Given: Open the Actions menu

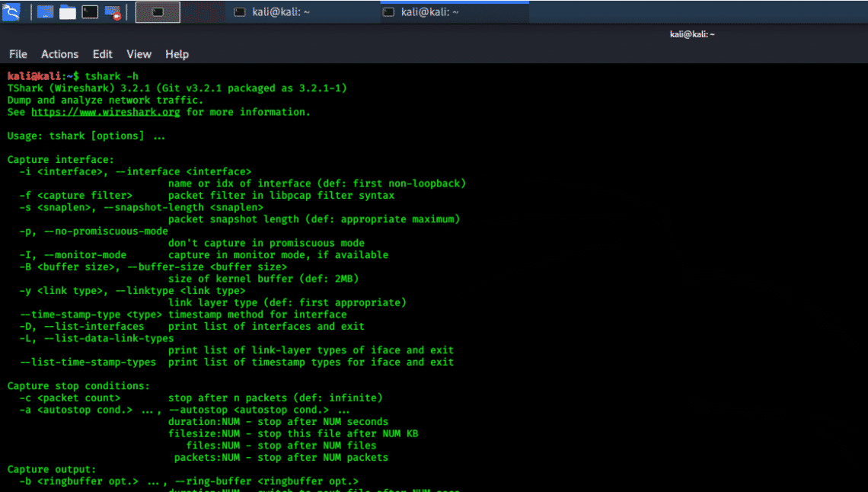Looking at the screenshot, I should pyautogui.click(x=59, y=54).
